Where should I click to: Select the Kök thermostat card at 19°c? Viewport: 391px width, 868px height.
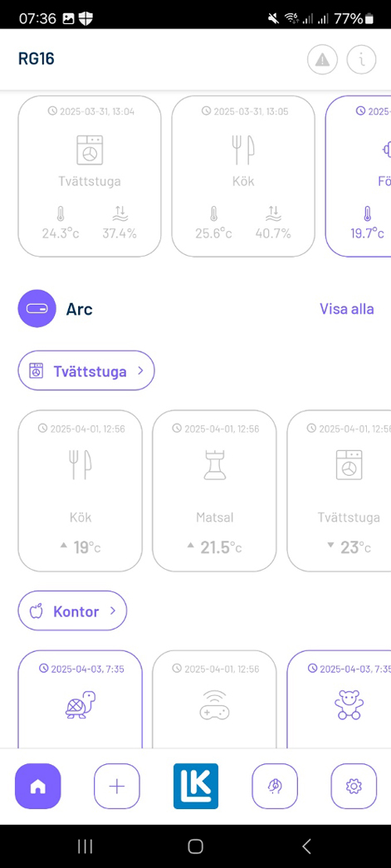[x=81, y=491]
